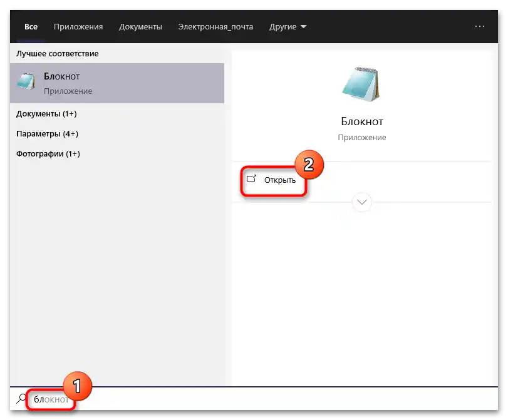Open the Электронная_почта tab
This screenshot has height=420, width=508.
point(215,26)
